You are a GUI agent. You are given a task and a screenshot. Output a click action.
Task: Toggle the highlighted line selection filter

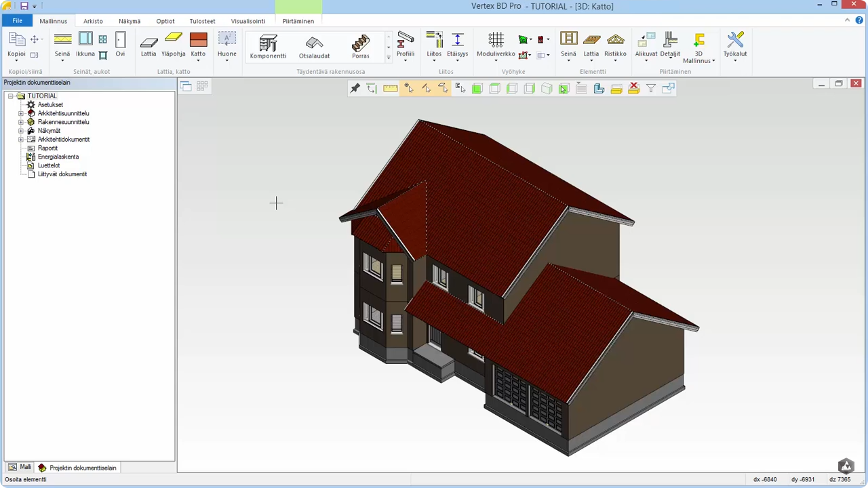426,88
